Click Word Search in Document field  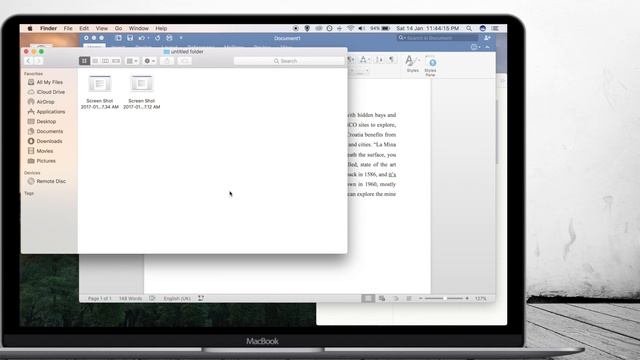tap(438, 38)
